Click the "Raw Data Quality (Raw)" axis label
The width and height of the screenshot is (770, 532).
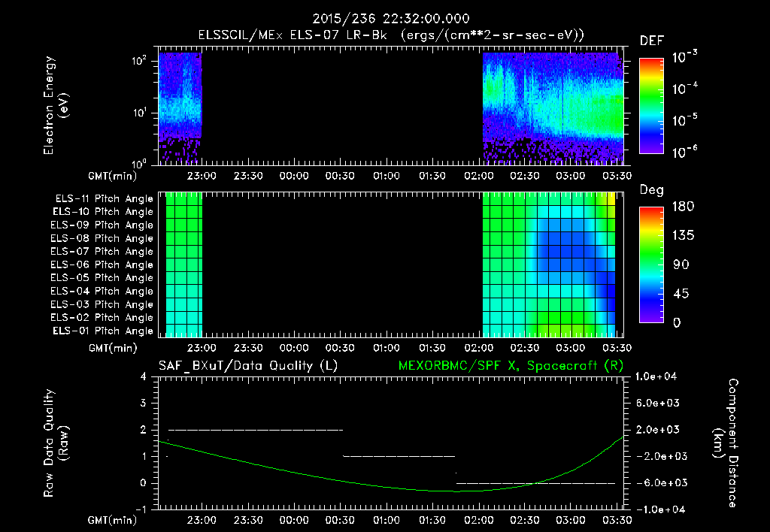click(x=56, y=443)
